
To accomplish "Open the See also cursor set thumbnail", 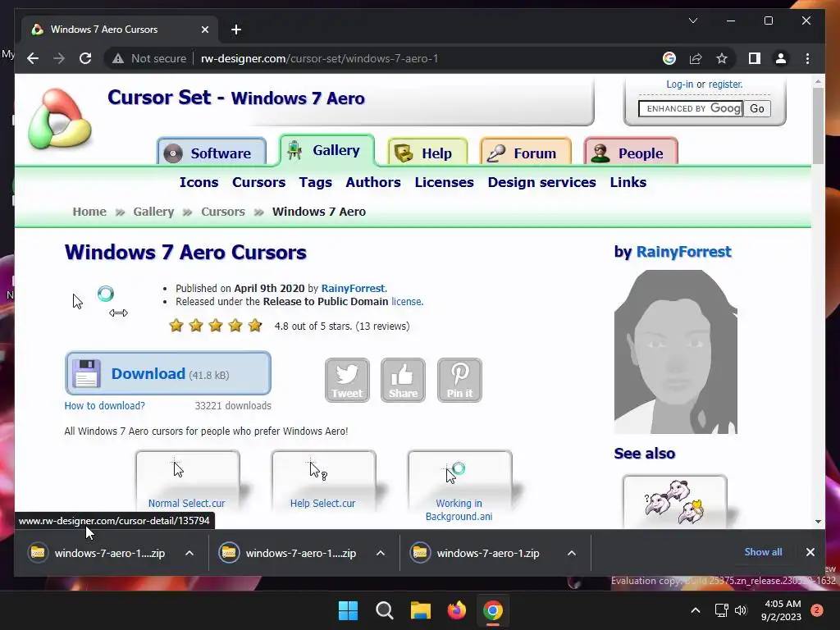I will pyautogui.click(x=675, y=501).
